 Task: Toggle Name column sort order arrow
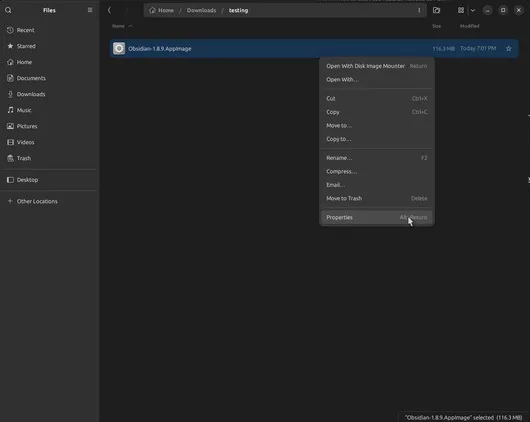click(130, 26)
